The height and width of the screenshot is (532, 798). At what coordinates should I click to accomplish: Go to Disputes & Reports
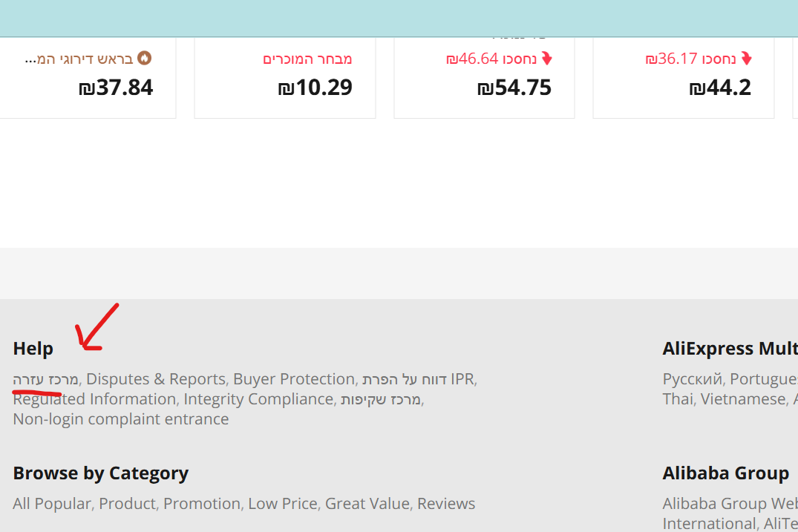tap(155, 379)
